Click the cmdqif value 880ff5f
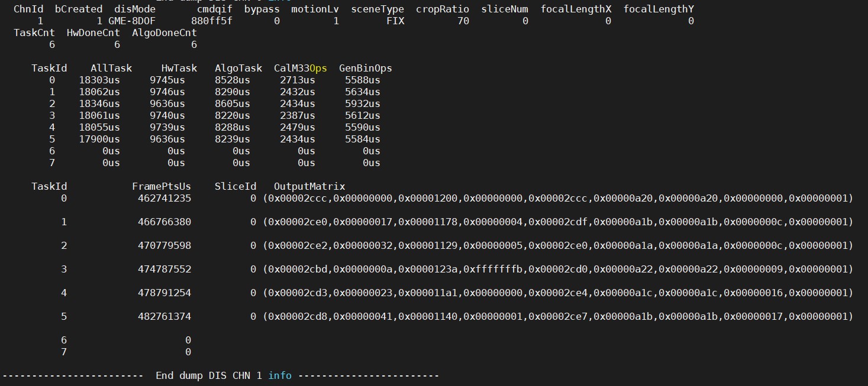Viewport: 868px width, 386px height. pos(211,21)
